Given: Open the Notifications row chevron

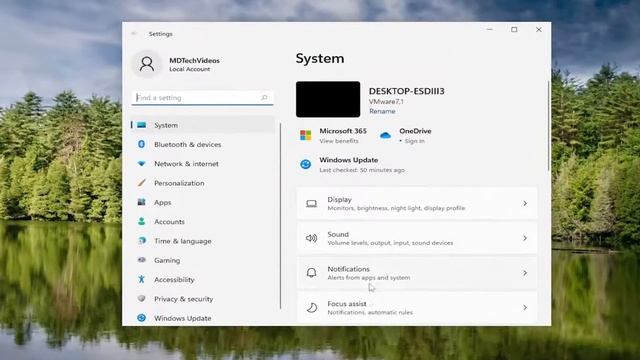Looking at the screenshot, I should (525, 273).
